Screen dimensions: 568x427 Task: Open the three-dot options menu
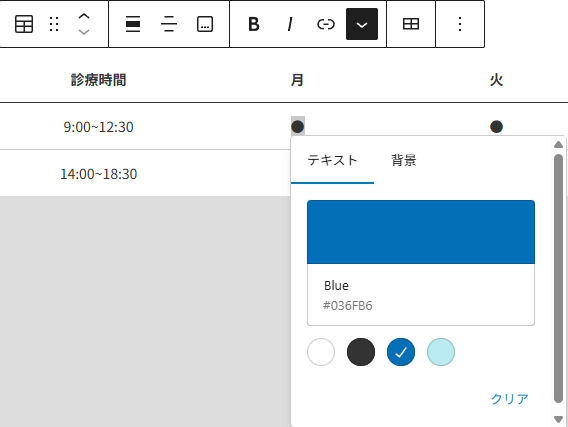[x=460, y=24]
